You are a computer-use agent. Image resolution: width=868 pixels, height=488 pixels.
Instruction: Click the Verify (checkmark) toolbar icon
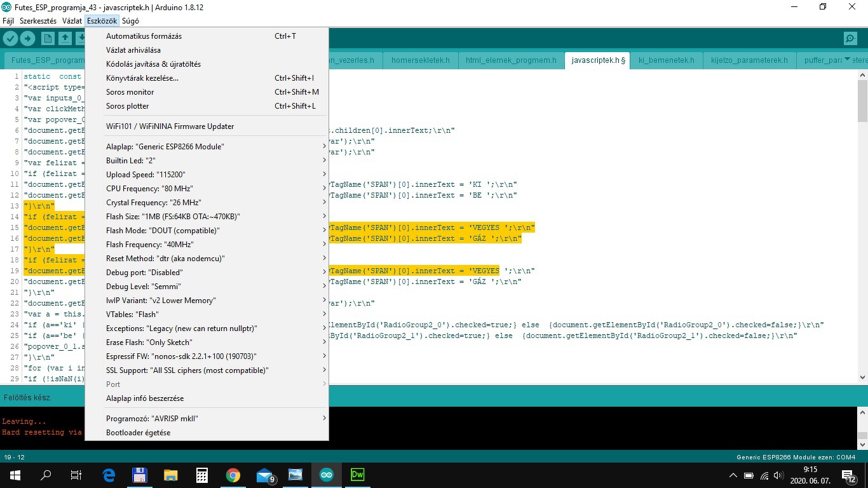point(10,39)
